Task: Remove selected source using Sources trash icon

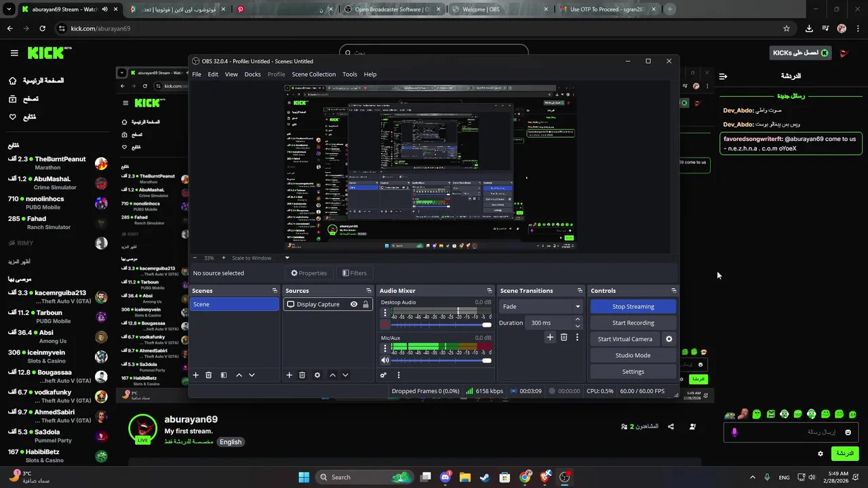Action: [302, 375]
